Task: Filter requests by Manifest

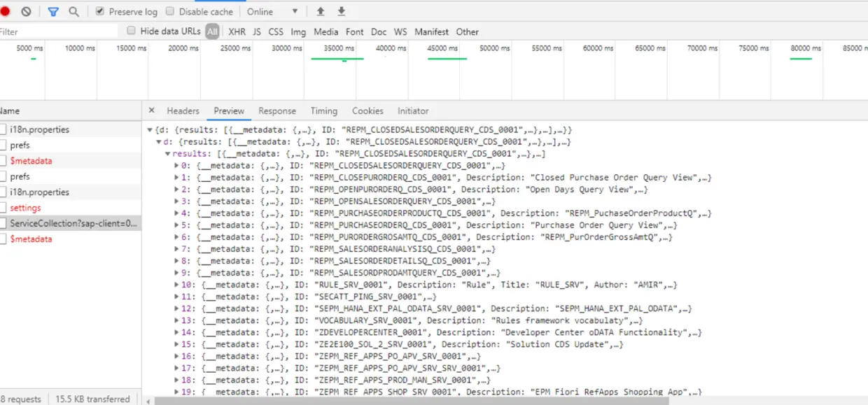Action: click(x=432, y=31)
